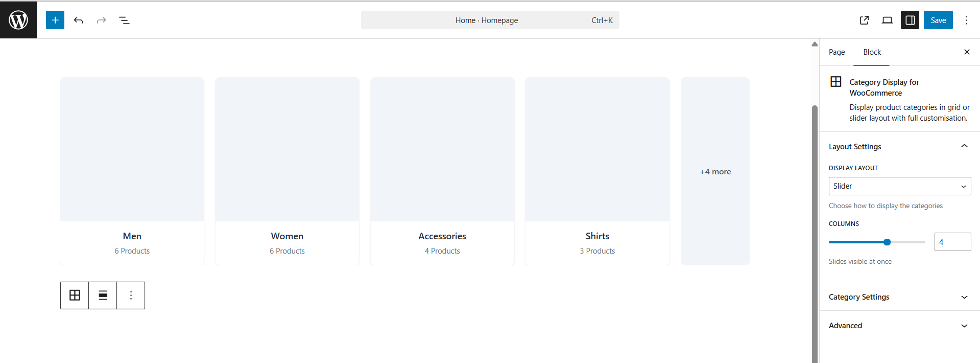This screenshot has height=363, width=980.
Task: Select the Shirts category card
Action: pos(597,171)
